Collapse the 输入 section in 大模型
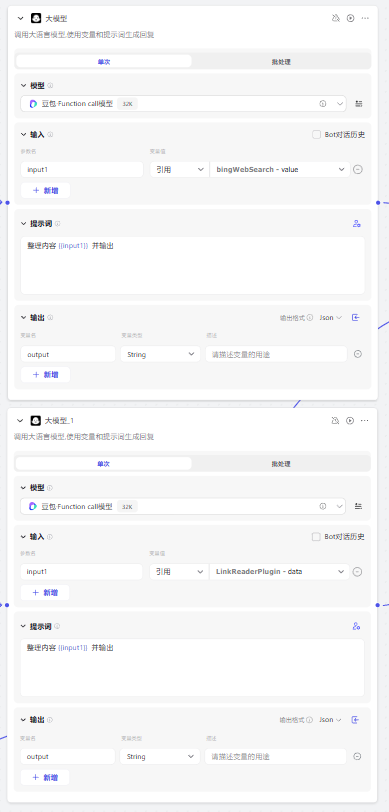 23,134
